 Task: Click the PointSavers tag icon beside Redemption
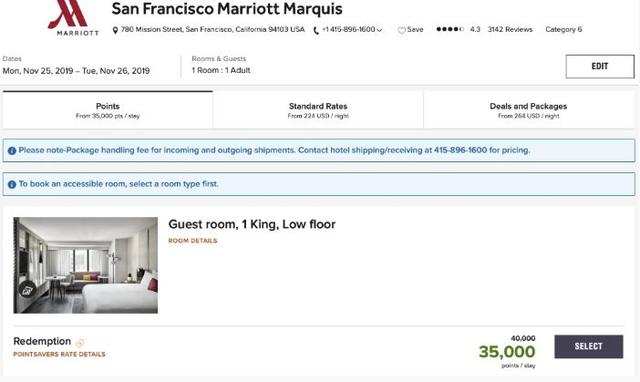80,342
